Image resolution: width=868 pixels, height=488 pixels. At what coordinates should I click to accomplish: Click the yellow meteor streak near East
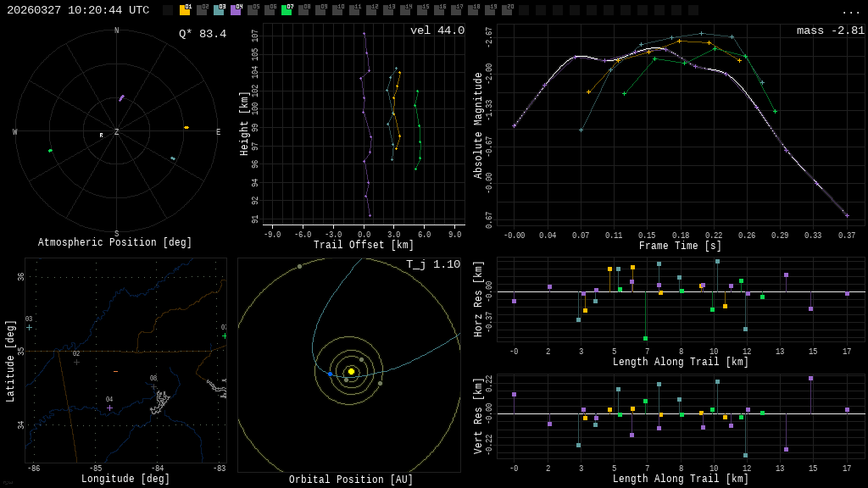[x=186, y=128]
